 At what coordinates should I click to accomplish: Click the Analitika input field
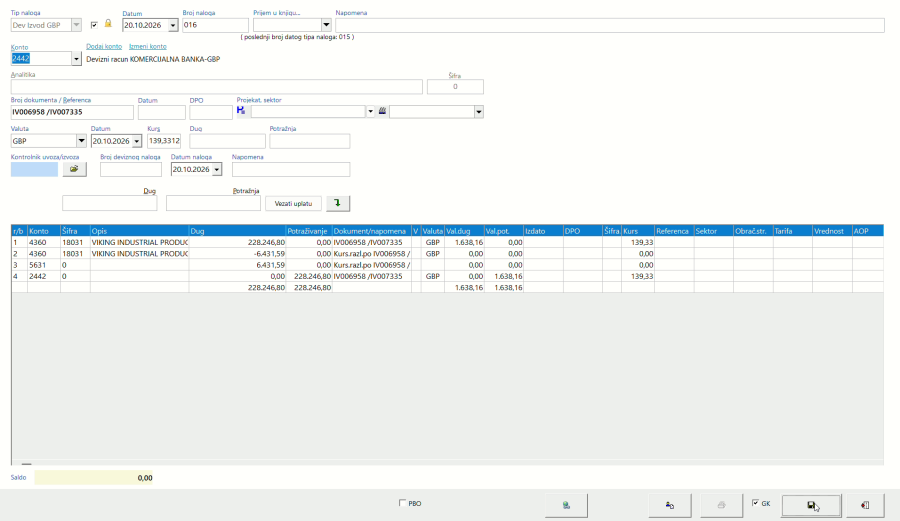216,87
